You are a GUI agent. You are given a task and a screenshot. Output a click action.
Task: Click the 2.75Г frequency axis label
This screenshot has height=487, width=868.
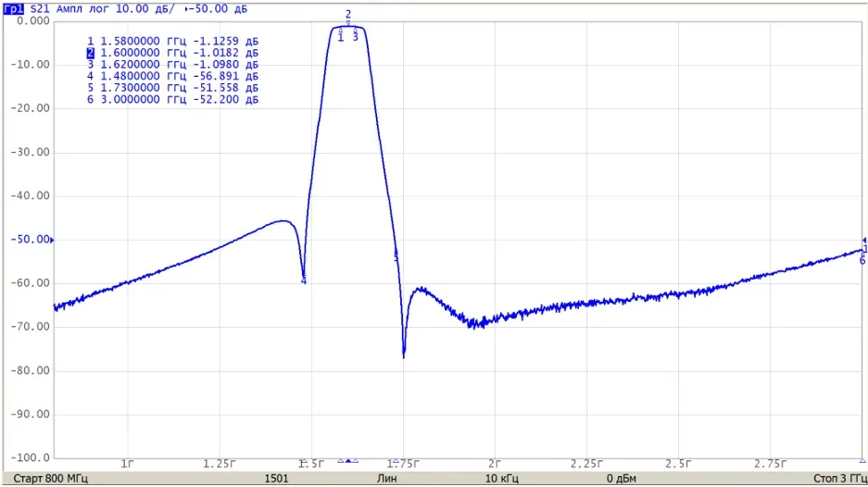click(x=770, y=464)
